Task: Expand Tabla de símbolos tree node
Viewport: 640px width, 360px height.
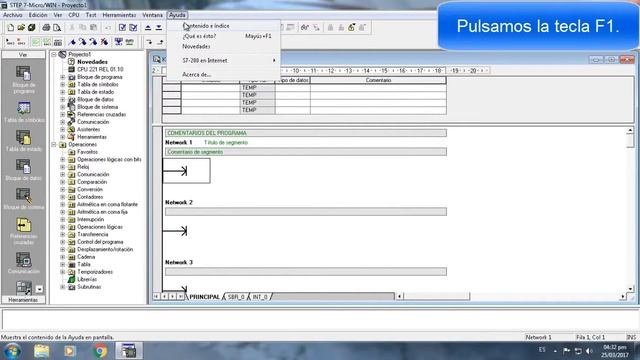Action: click(x=63, y=84)
